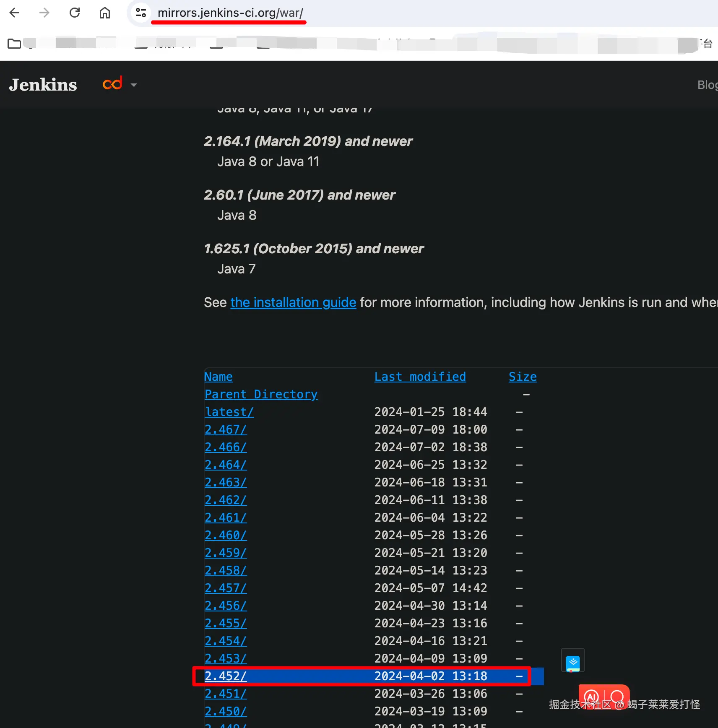Sort the listing by Size
718x728 pixels.
pos(523,377)
